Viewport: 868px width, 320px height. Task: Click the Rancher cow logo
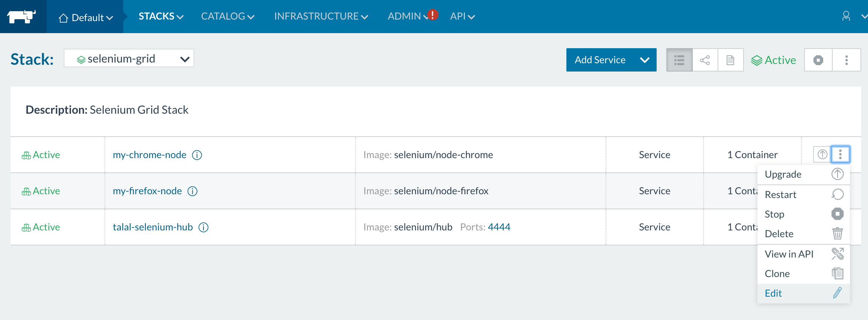(21, 17)
